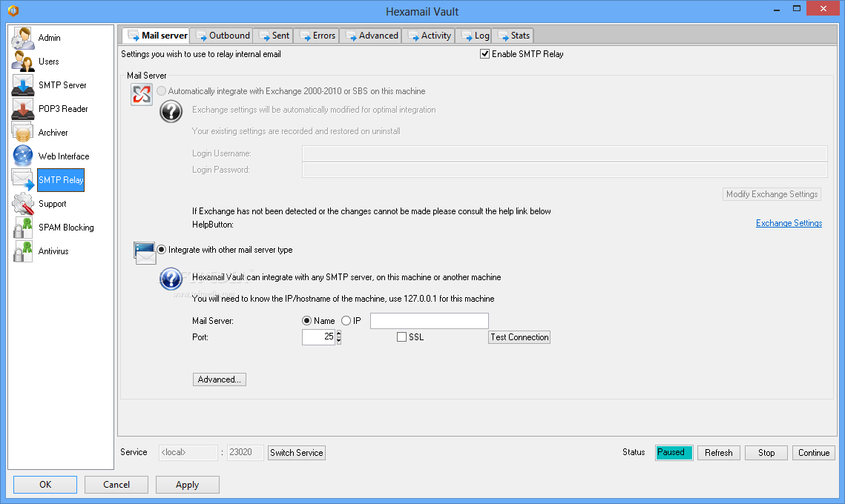Click the Apply button
Image resolution: width=845 pixels, height=504 pixels.
pyautogui.click(x=188, y=485)
